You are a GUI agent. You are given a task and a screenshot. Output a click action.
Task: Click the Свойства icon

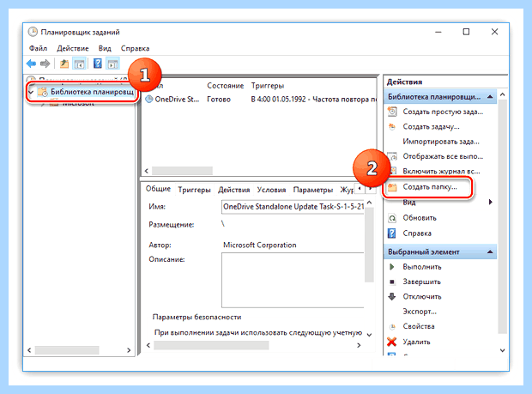tap(392, 327)
